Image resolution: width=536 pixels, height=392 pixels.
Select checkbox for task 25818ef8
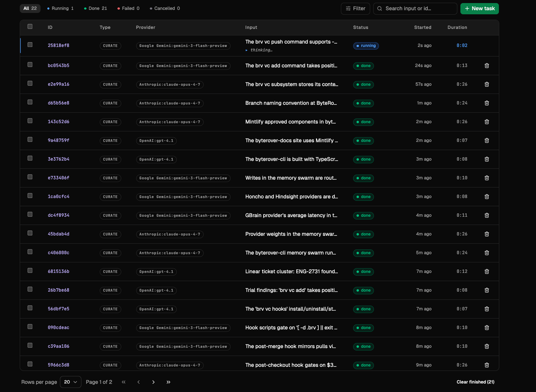point(30,45)
